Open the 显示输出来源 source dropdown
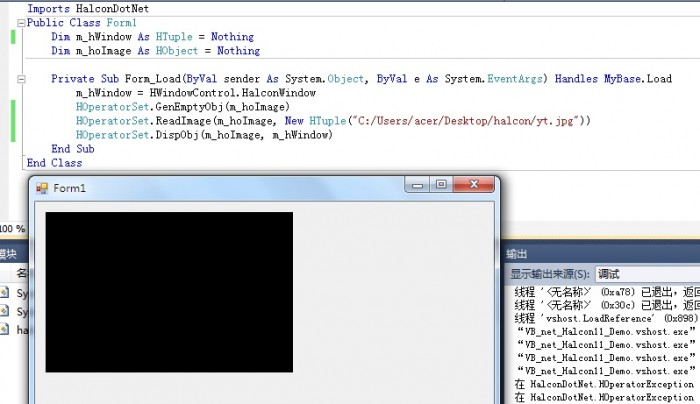 pos(648,274)
